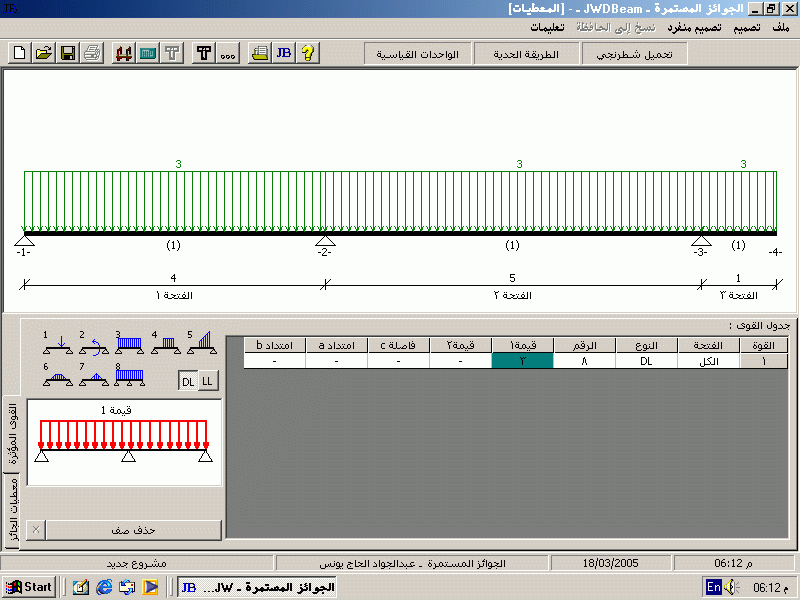Toggle the LL live load button
Image resolution: width=800 pixels, height=600 pixels.
coord(206,381)
